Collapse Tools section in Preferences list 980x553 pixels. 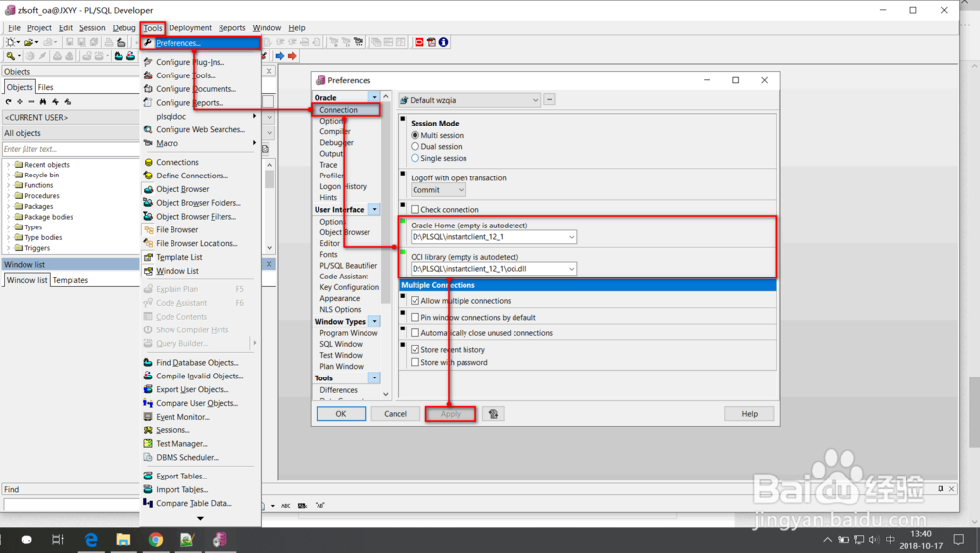[x=374, y=377]
